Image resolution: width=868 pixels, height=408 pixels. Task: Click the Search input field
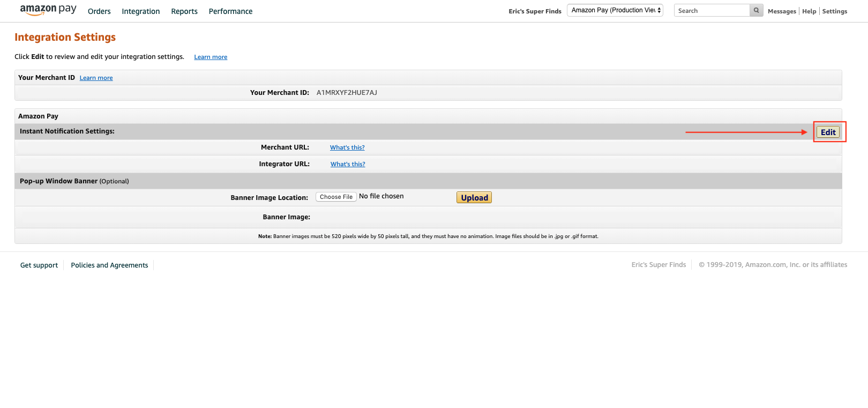click(712, 10)
